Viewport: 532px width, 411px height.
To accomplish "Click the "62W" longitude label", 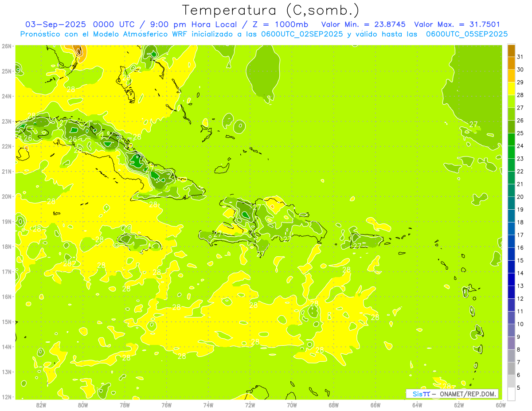I will click(459, 405).
